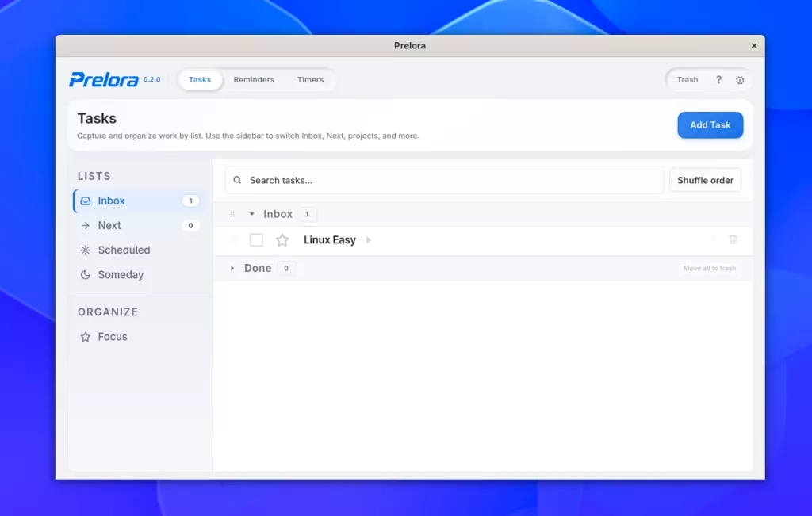Click the Linux Easy task title
This screenshot has height=516, width=812.
pos(330,240)
